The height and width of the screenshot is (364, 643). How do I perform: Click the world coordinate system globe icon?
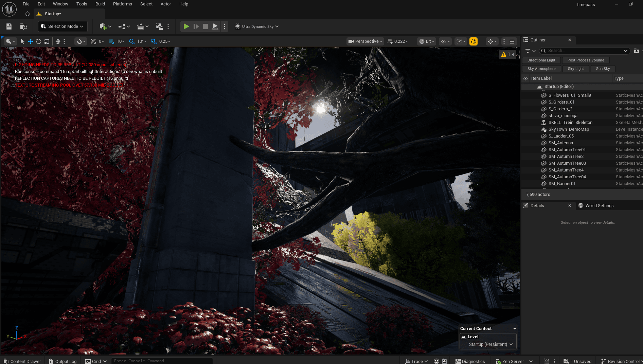click(58, 41)
